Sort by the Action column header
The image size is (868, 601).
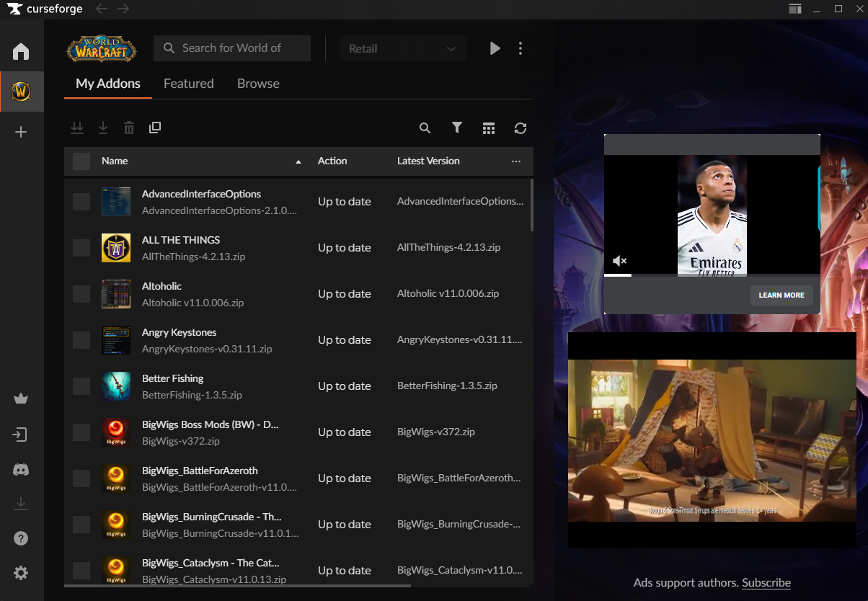tap(332, 161)
